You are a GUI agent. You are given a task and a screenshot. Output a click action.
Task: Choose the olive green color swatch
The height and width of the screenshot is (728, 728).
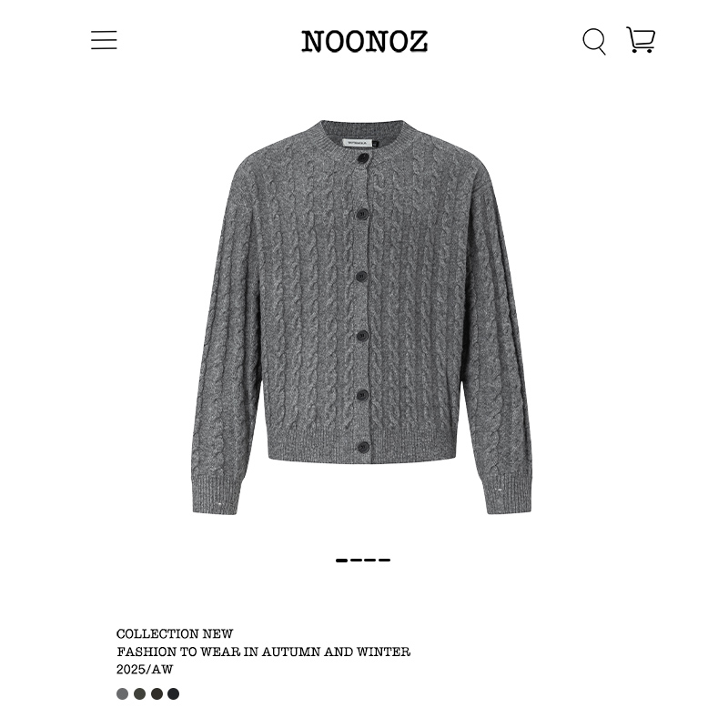[140, 693]
